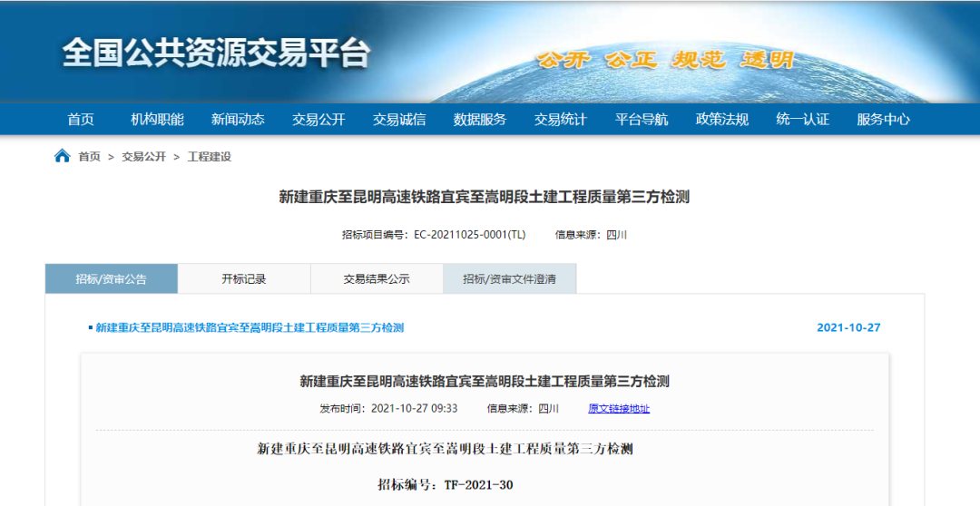The image size is (980, 506).
Task: Switch to 招标/资审公告 tab
Action: coord(112,278)
